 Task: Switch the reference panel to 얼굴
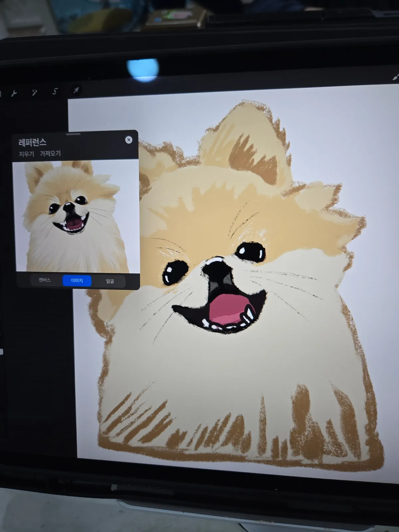[109, 281]
